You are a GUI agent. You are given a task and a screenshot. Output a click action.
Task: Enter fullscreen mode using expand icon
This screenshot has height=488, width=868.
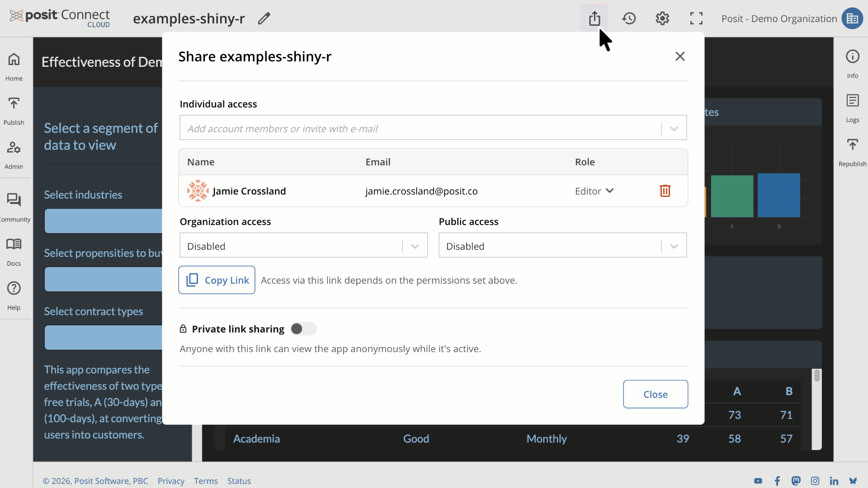(696, 19)
